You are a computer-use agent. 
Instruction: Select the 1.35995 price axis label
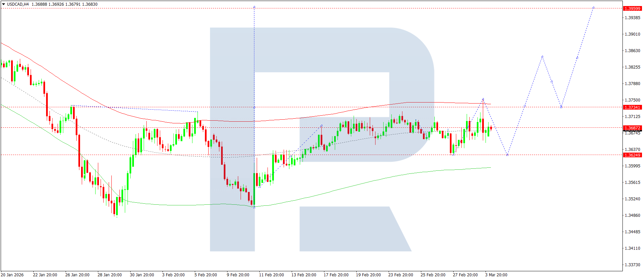632,166
